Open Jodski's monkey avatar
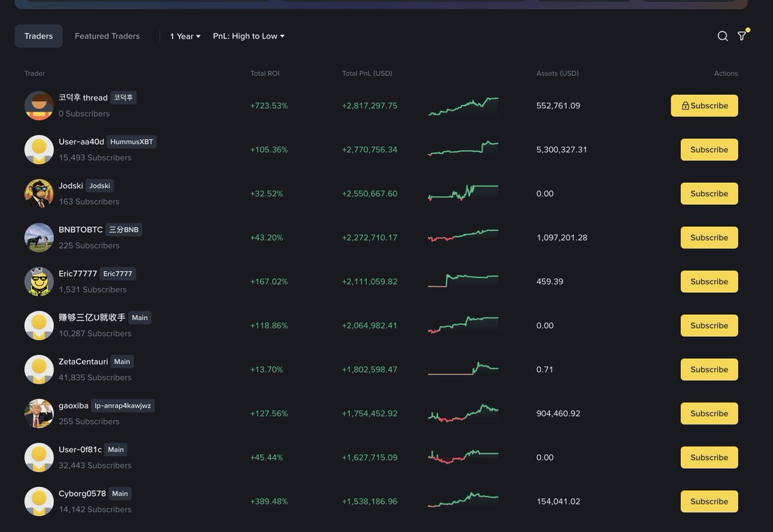 pos(39,193)
